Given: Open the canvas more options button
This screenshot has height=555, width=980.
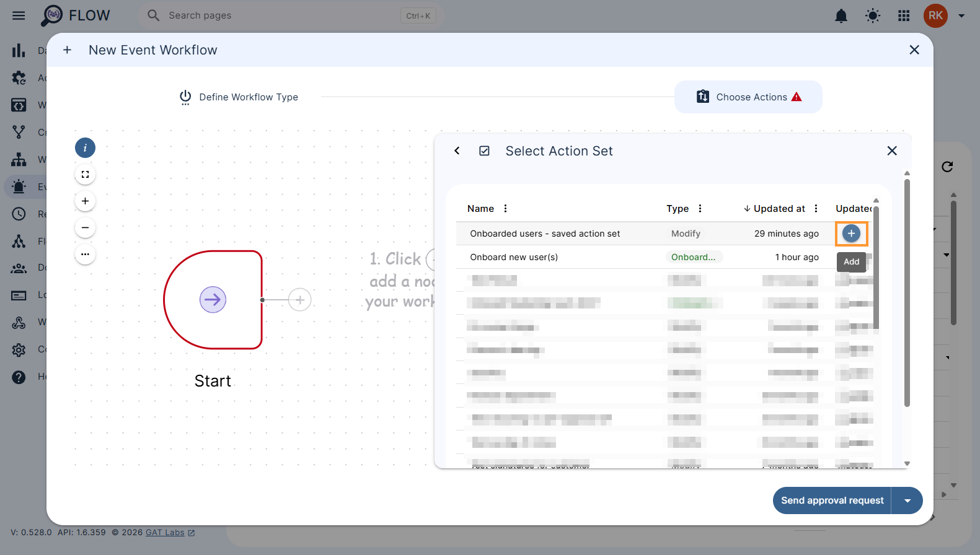Looking at the screenshot, I should coord(85,255).
